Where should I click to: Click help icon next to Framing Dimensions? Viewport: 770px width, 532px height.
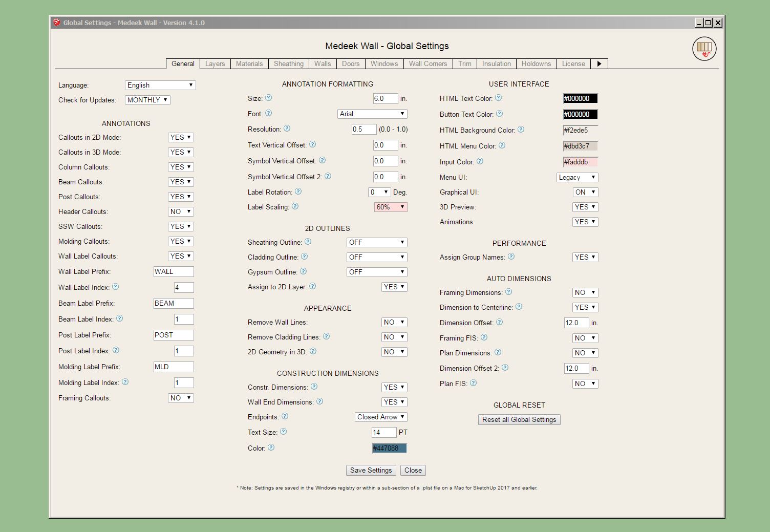[508, 292]
